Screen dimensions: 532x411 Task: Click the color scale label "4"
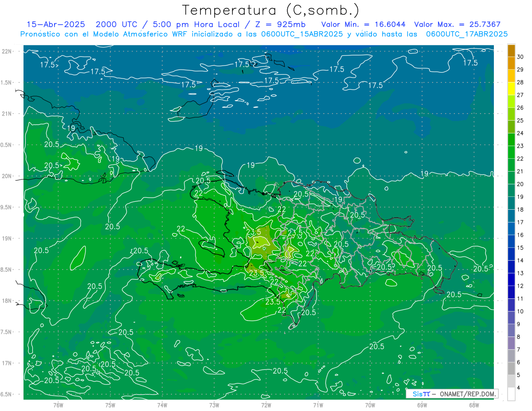coord(519,388)
